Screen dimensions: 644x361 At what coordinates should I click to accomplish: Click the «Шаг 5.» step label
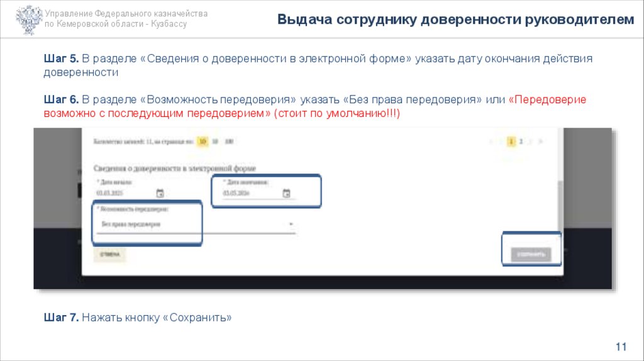pyautogui.click(x=61, y=58)
